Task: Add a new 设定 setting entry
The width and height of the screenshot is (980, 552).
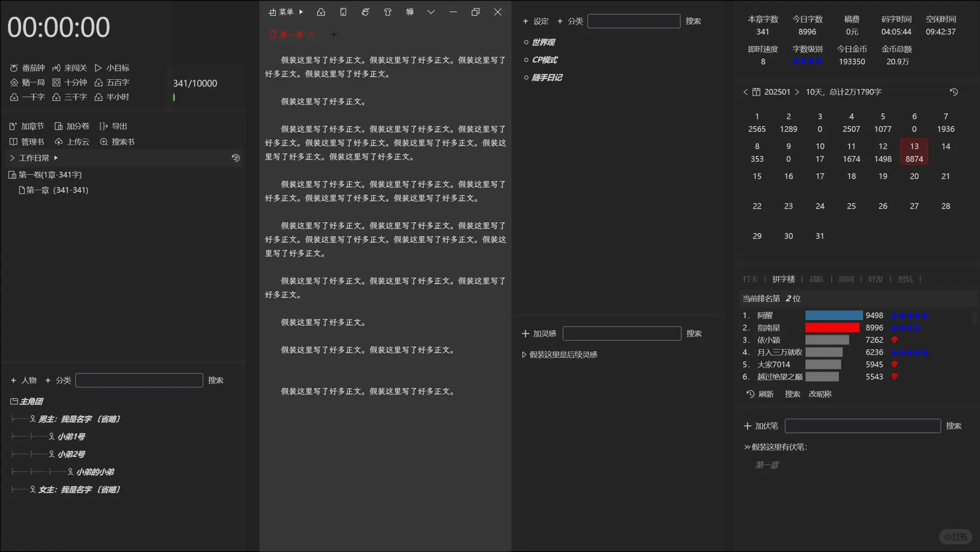Action: click(x=536, y=21)
